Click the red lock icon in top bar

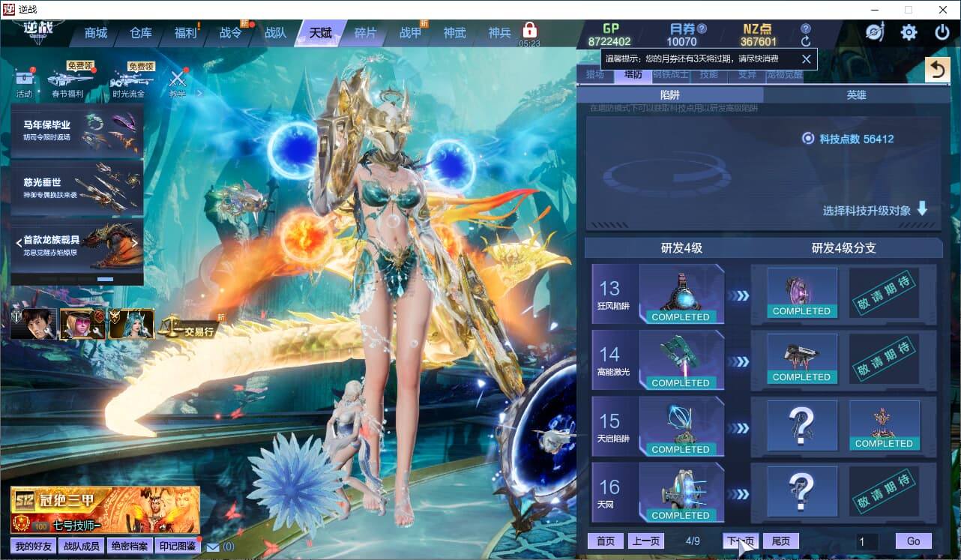point(530,31)
